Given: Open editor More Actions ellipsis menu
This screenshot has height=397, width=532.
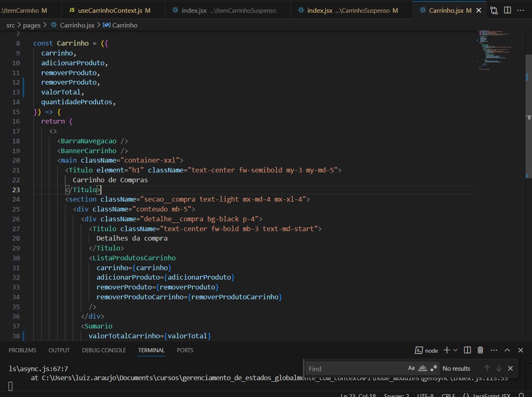Looking at the screenshot, I should 521,10.
